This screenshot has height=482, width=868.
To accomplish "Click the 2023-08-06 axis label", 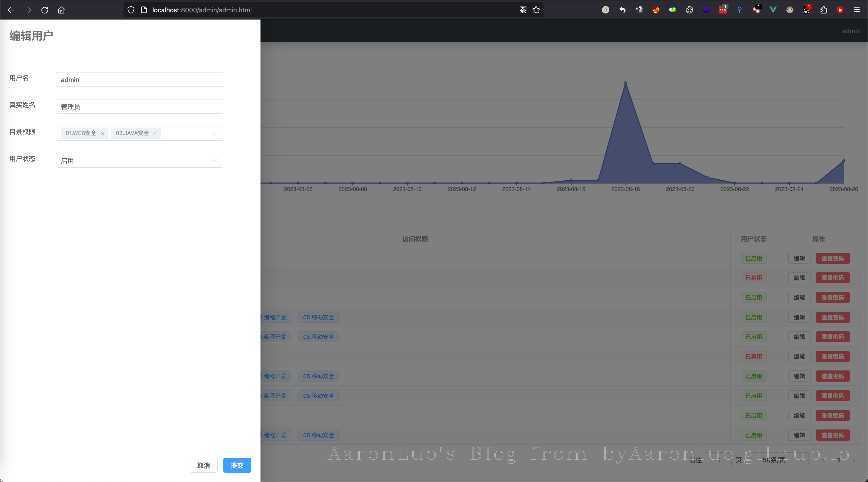I will [298, 189].
